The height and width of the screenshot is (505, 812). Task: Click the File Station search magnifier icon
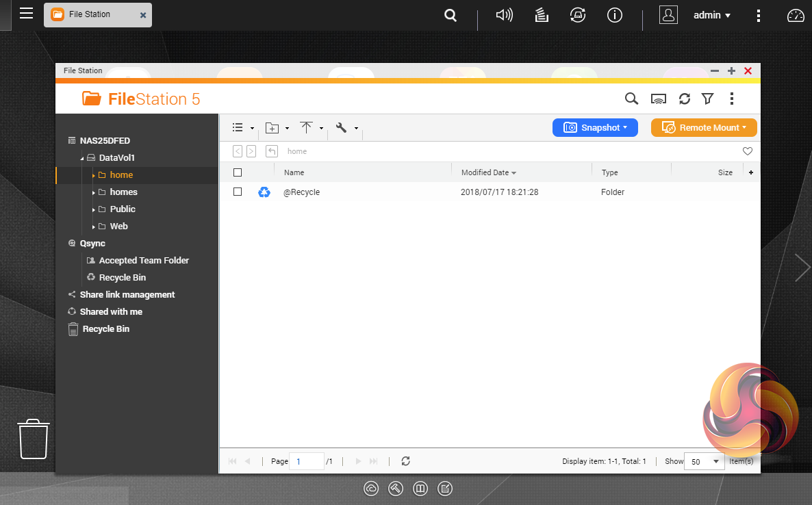click(x=631, y=99)
